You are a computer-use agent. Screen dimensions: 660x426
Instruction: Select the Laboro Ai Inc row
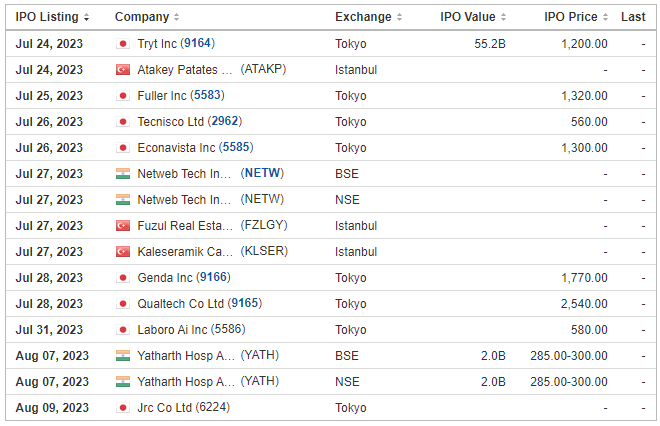[x=330, y=330]
